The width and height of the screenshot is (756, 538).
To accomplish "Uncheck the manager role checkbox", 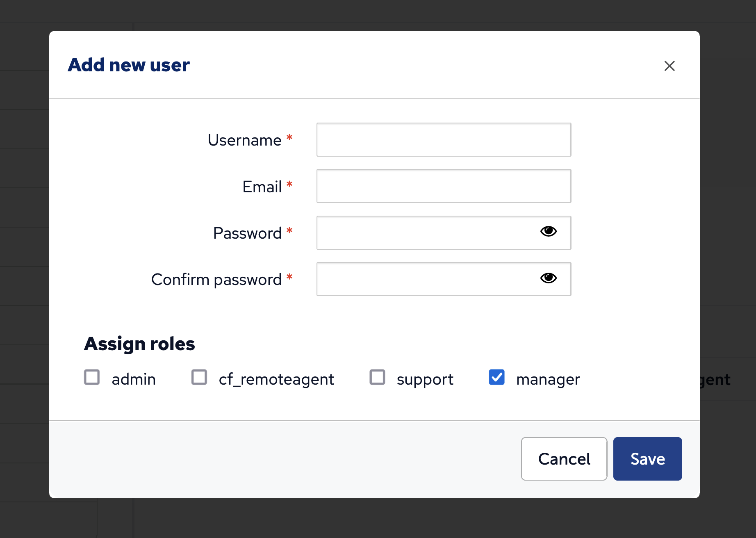I will point(496,377).
